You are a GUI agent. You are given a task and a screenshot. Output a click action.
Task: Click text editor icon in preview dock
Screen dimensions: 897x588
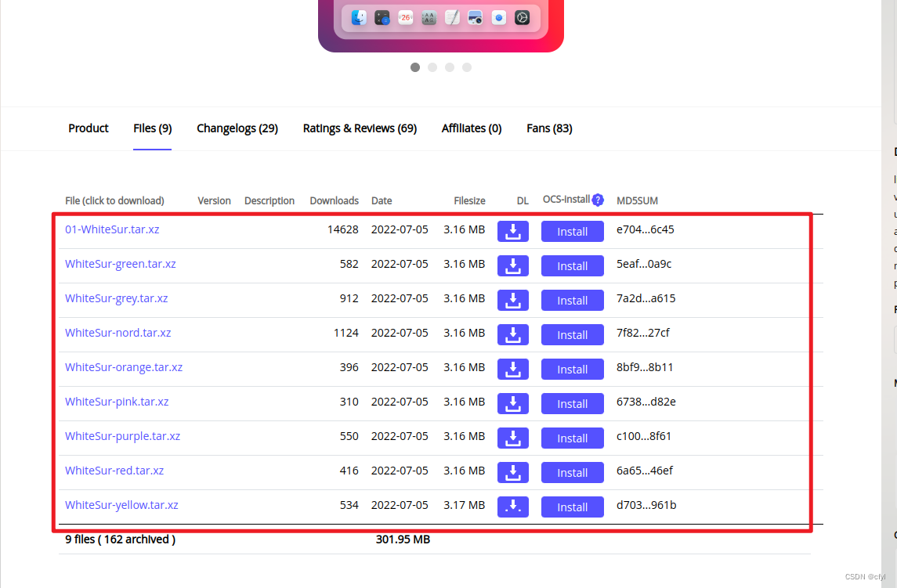[453, 18]
